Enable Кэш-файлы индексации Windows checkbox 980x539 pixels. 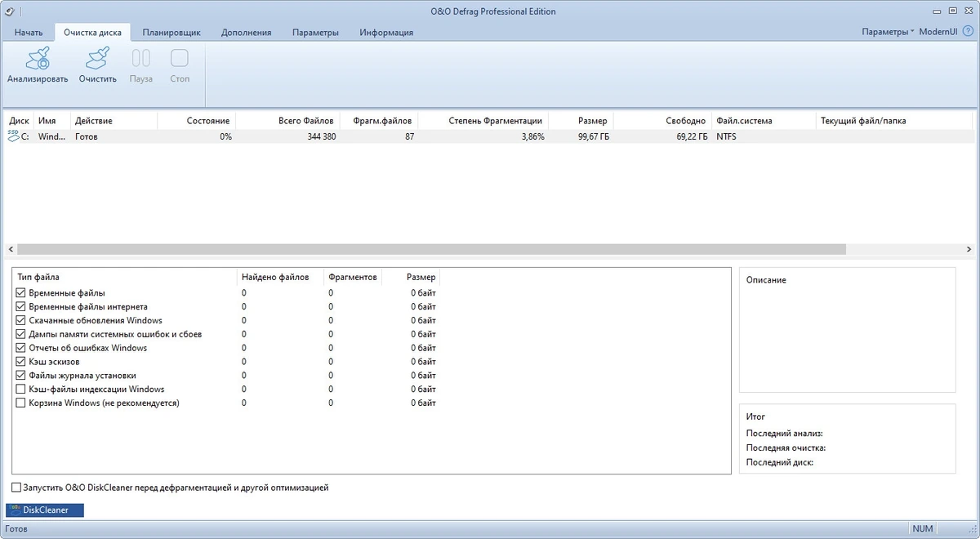tap(21, 390)
